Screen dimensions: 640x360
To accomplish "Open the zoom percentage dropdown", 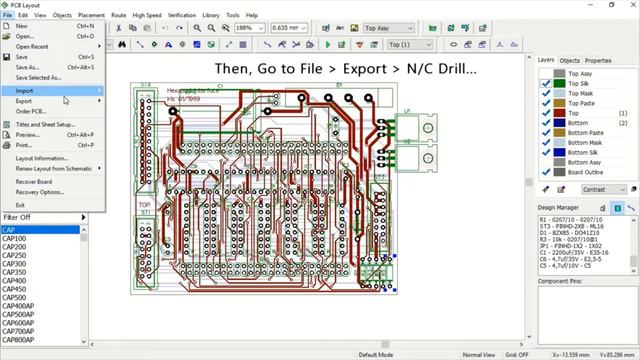I will 261,28.
